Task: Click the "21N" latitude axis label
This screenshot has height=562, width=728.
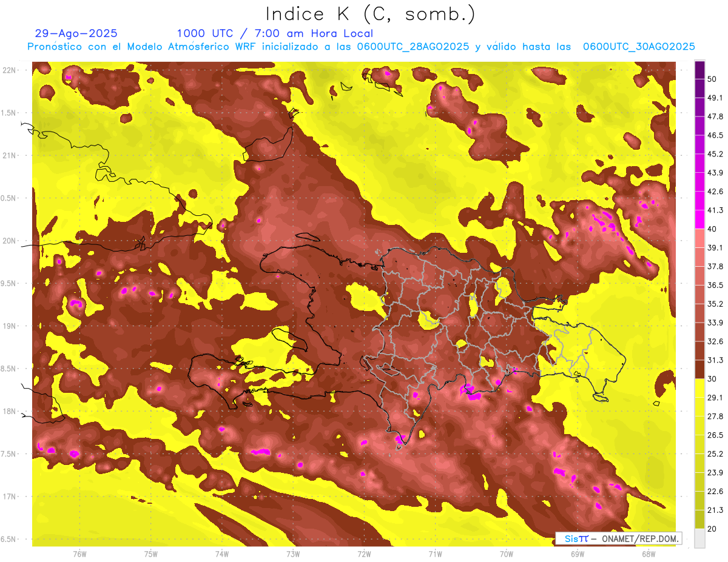Action: coord(9,155)
